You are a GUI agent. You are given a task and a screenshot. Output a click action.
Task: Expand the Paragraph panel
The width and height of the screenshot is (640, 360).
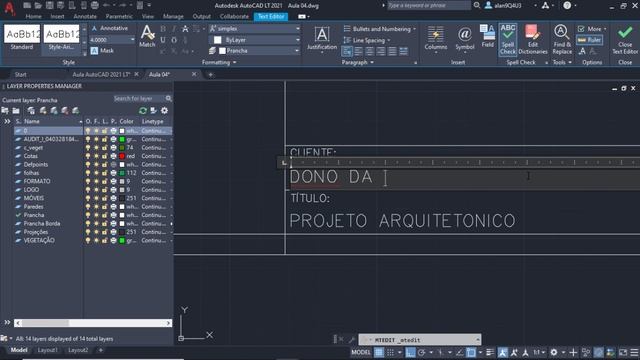click(358, 62)
